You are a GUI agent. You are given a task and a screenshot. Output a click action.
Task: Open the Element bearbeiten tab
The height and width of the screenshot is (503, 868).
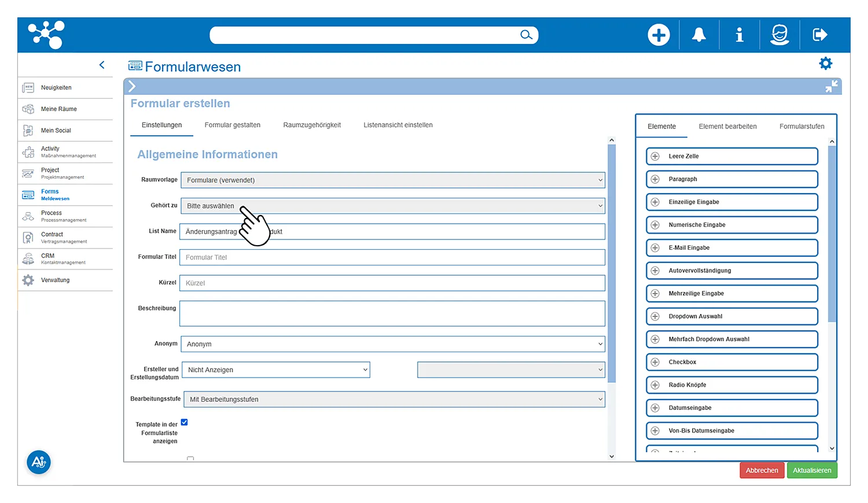point(727,127)
